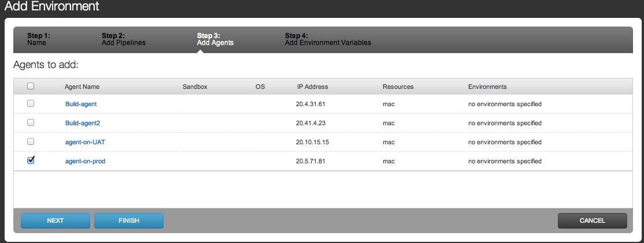644x243 pixels.
Task: Open the Build-agent link
Action: 81,104
